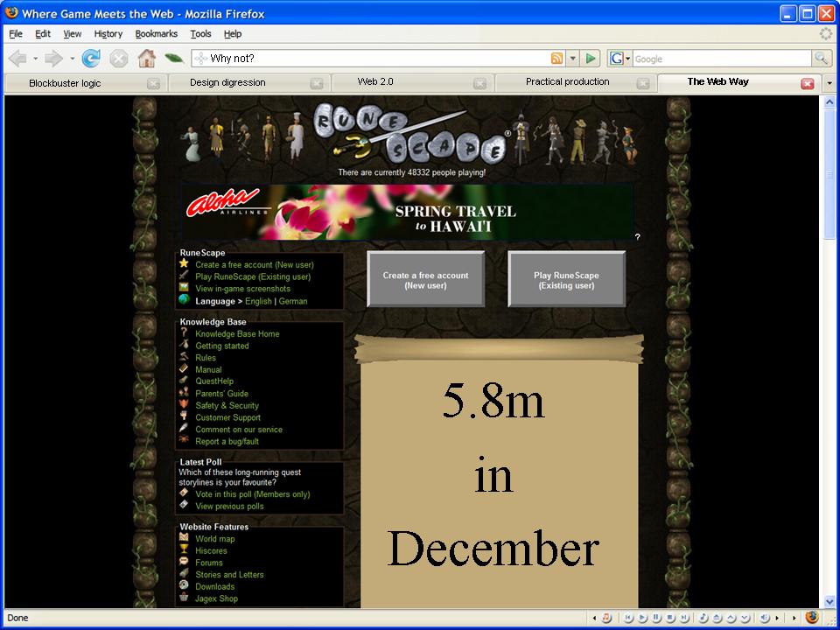Stop playback in status bar player

pyautogui.click(x=670, y=618)
